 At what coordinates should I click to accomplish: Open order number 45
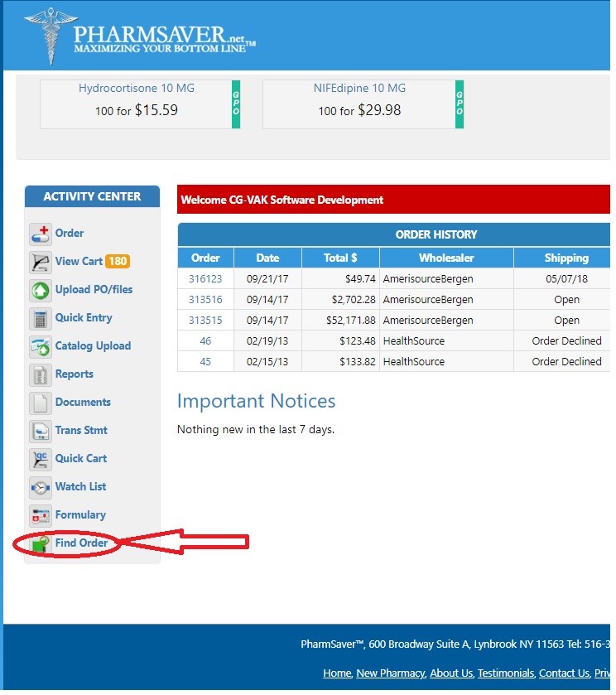point(205,362)
